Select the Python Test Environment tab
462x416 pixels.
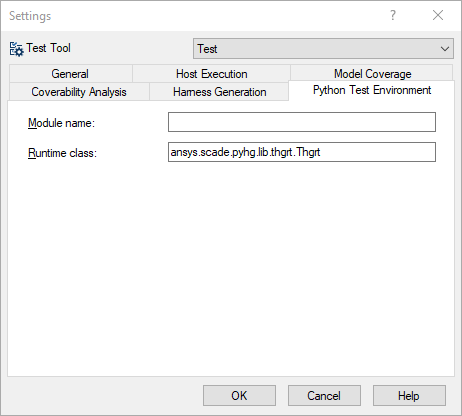click(x=372, y=90)
